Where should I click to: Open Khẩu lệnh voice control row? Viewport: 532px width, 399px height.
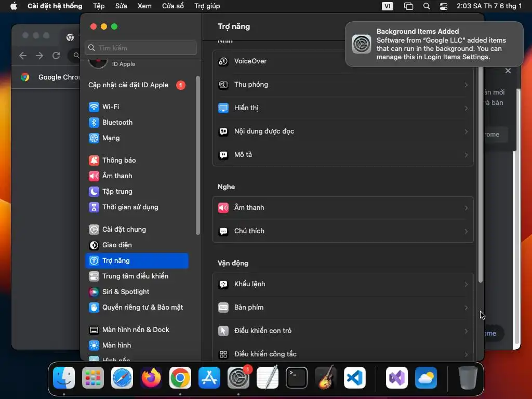coord(343,284)
